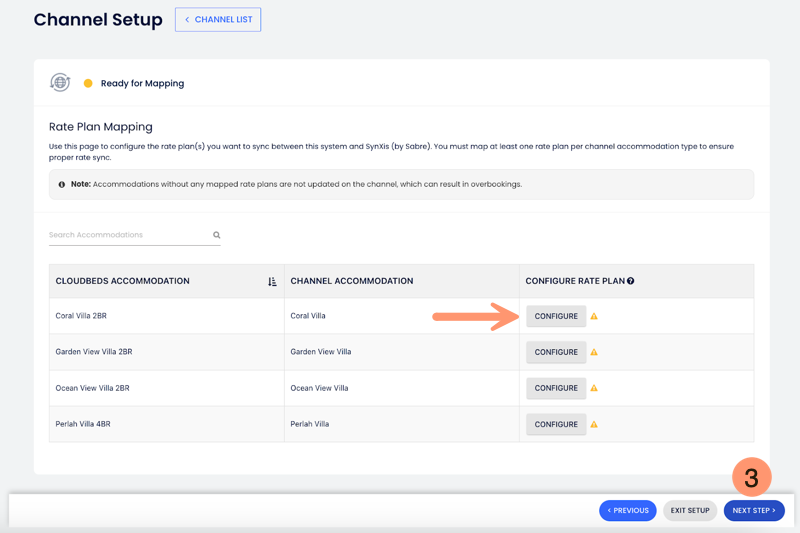800x533 pixels.
Task: Click the search magnifier icon
Action: (x=216, y=235)
